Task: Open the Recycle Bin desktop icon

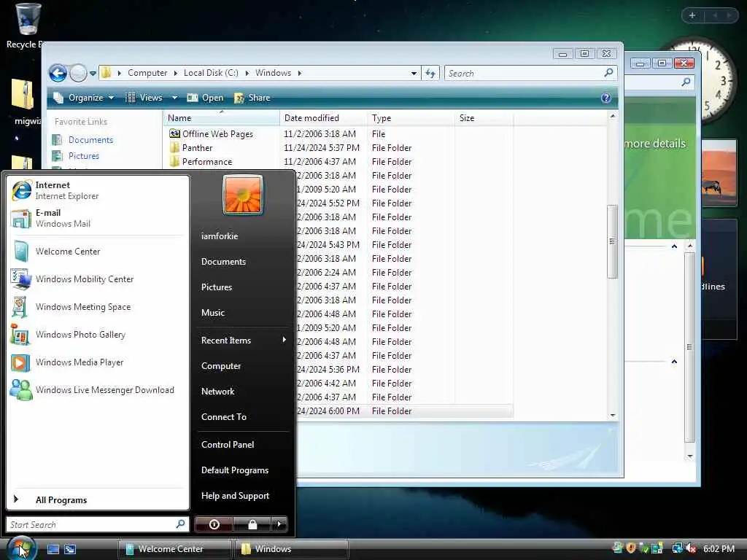Action: (26, 26)
